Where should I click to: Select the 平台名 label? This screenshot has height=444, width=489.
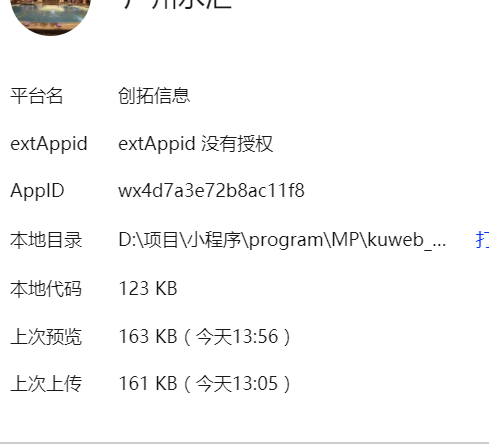[37, 96]
